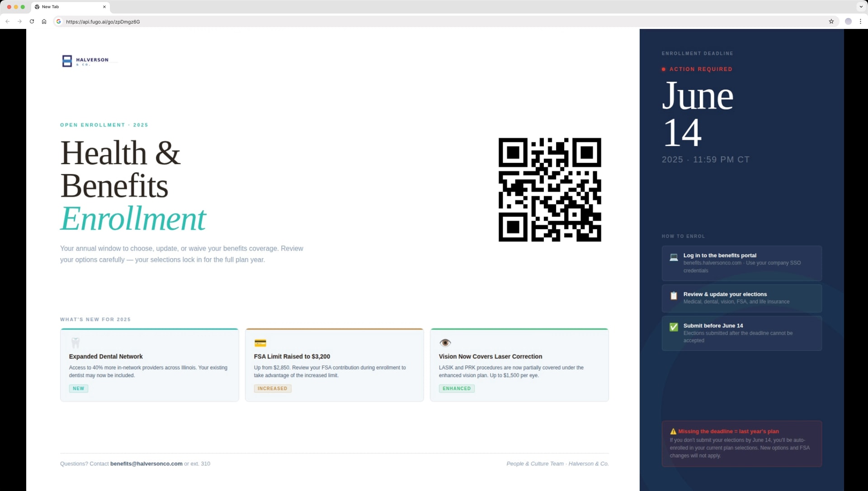Click the HOW TO ENROL heading
This screenshot has height=491, width=868.
pos(683,236)
